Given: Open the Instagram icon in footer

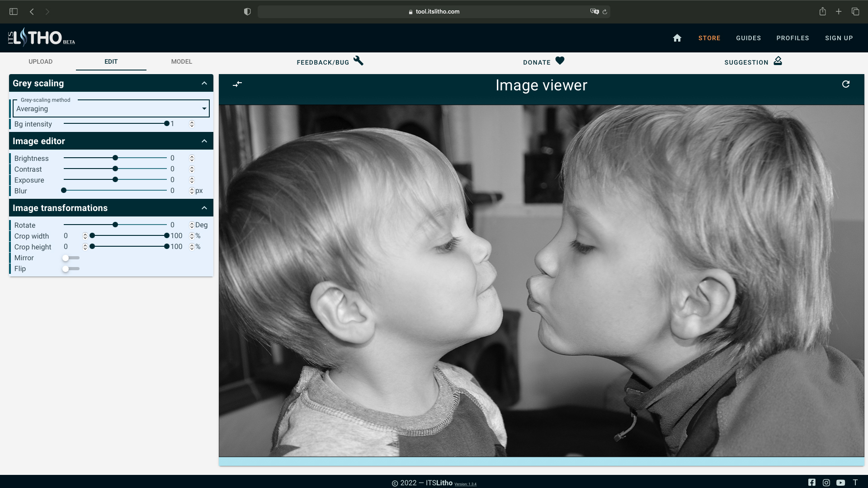Looking at the screenshot, I should 826,482.
